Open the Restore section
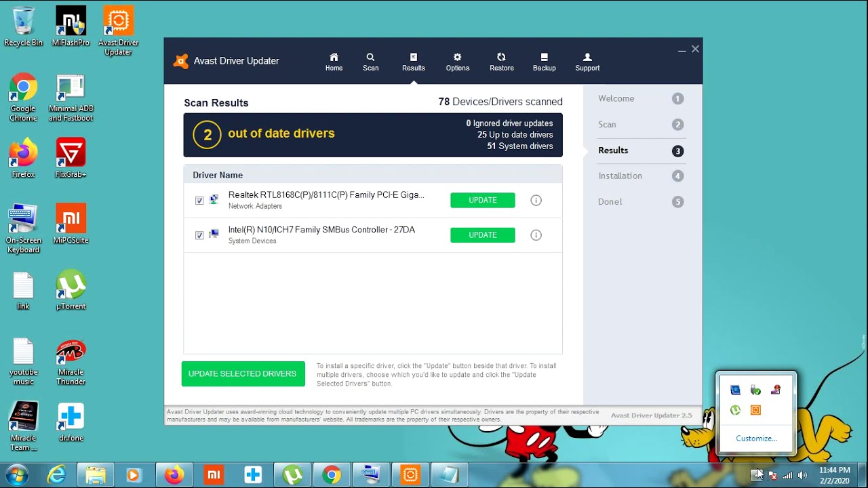The width and height of the screenshot is (868, 488). 501,62
